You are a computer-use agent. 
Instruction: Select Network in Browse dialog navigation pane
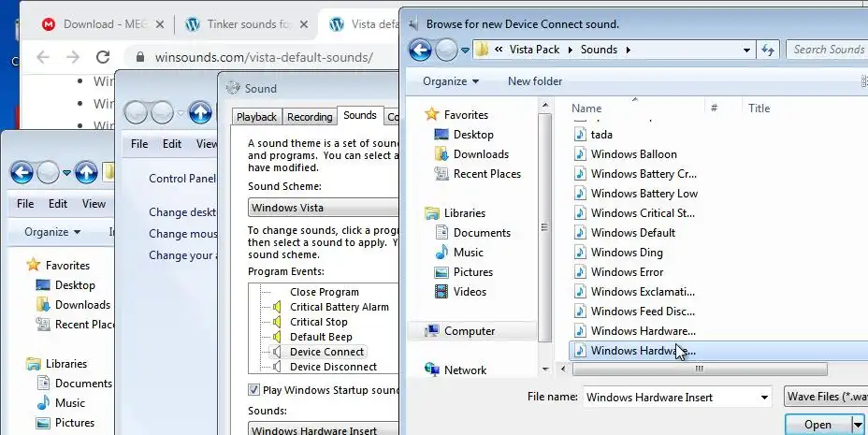coord(465,370)
